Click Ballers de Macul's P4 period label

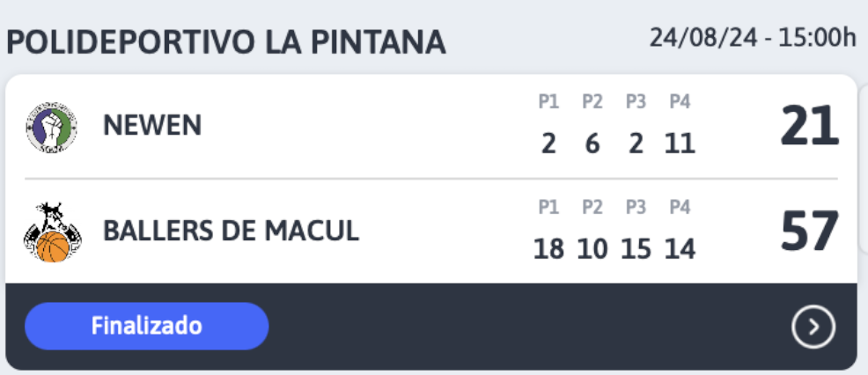(x=680, y=207)
